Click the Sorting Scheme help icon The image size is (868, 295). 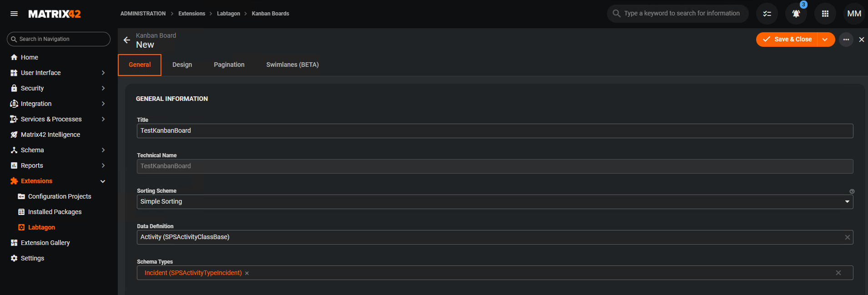point(852,191)
